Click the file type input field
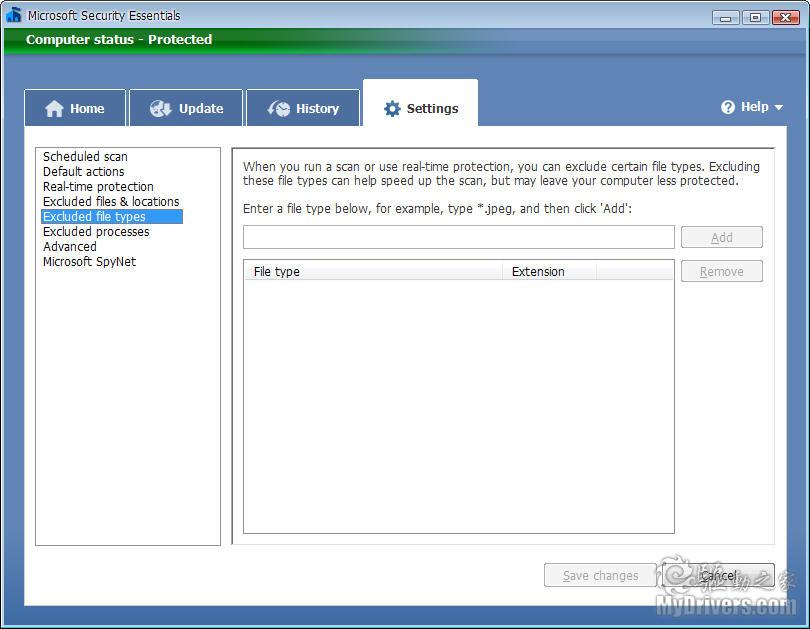The image size is (810, 629). 458,237
